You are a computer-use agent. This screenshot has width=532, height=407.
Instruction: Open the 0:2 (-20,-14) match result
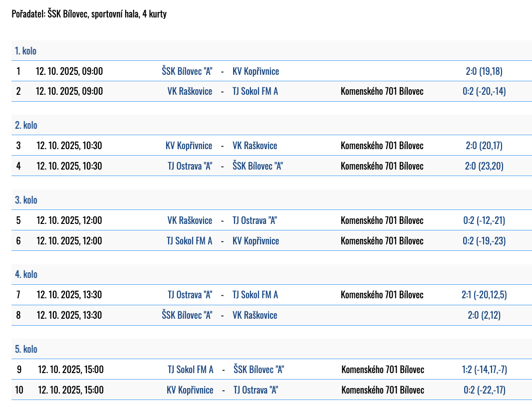click(x=484, y=91)
